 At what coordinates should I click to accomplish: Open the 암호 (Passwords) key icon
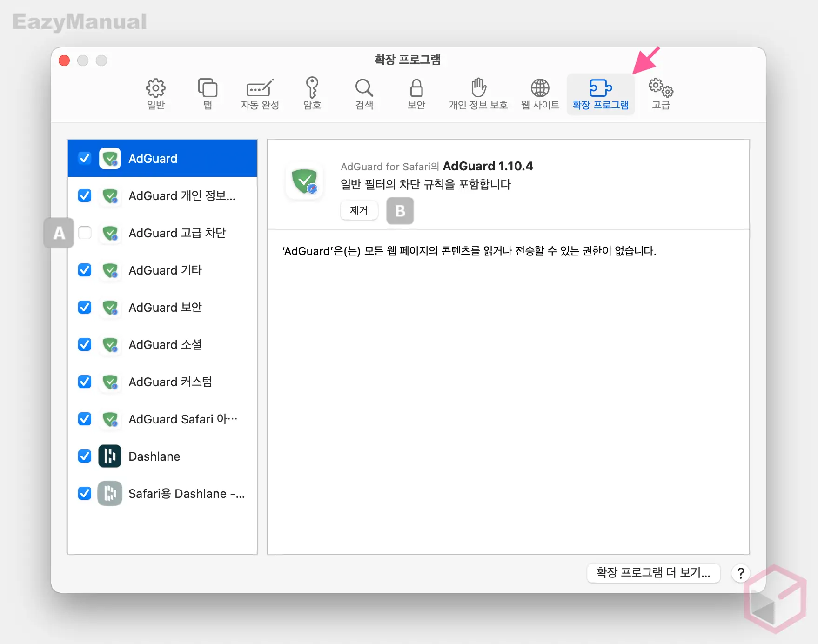click(312, 88)
